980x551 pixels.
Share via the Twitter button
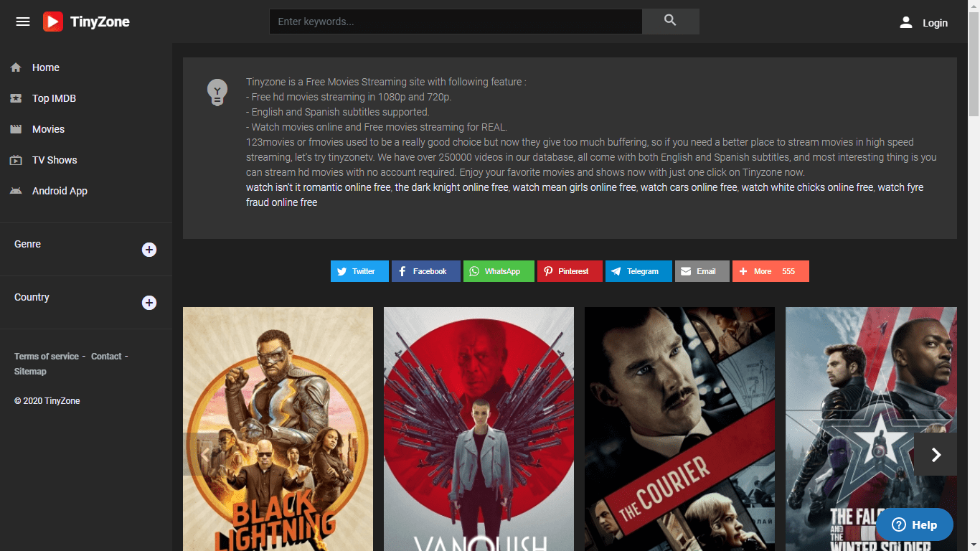[359, 271]
